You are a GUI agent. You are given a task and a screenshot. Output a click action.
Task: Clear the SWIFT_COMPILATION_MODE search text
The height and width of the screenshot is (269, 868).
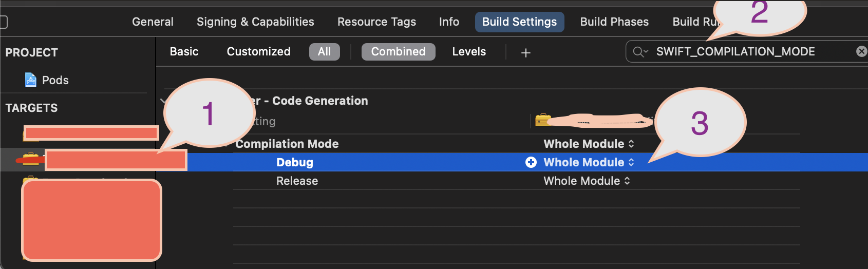[861, 51]
